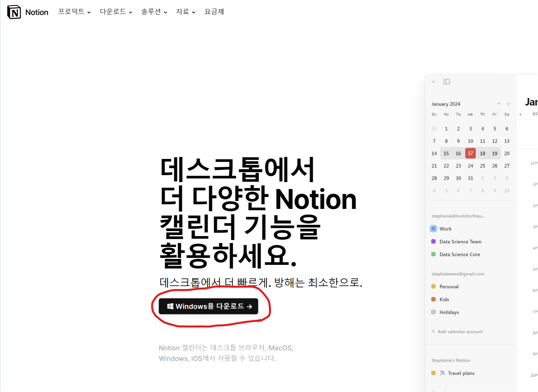Select January 28 in the mini calendar

click(434, 178)
